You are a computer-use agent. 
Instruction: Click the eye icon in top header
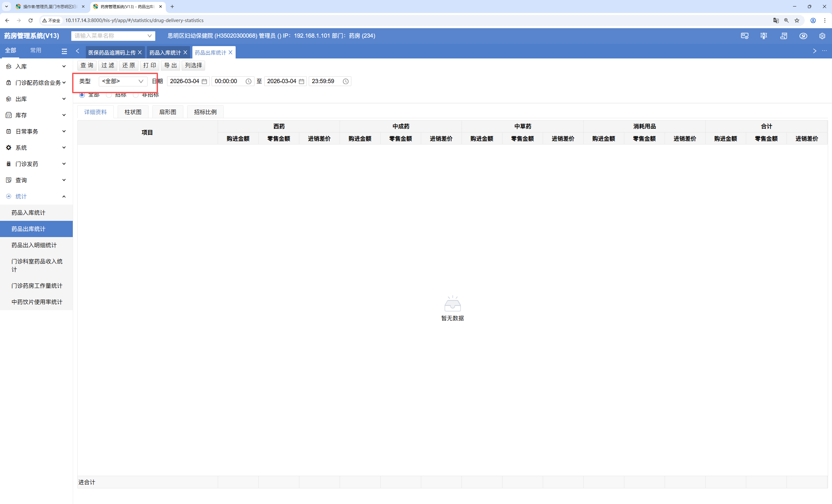(x=803, y=36)
